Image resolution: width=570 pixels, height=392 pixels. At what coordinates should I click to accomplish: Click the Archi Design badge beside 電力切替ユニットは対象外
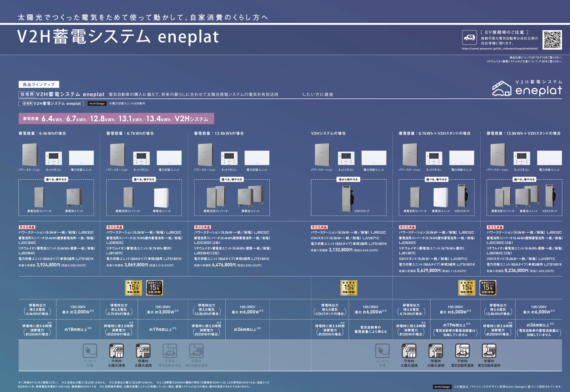click(97, 103)
